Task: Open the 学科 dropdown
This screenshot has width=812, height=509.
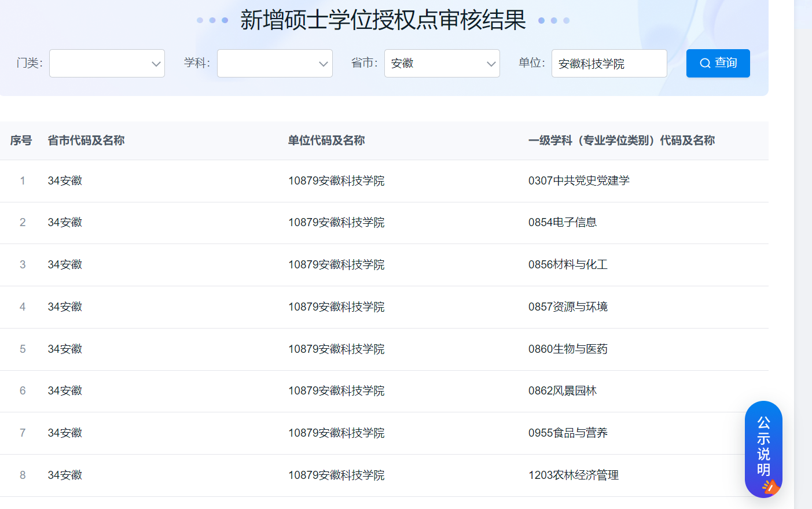Action: (275, 63)
